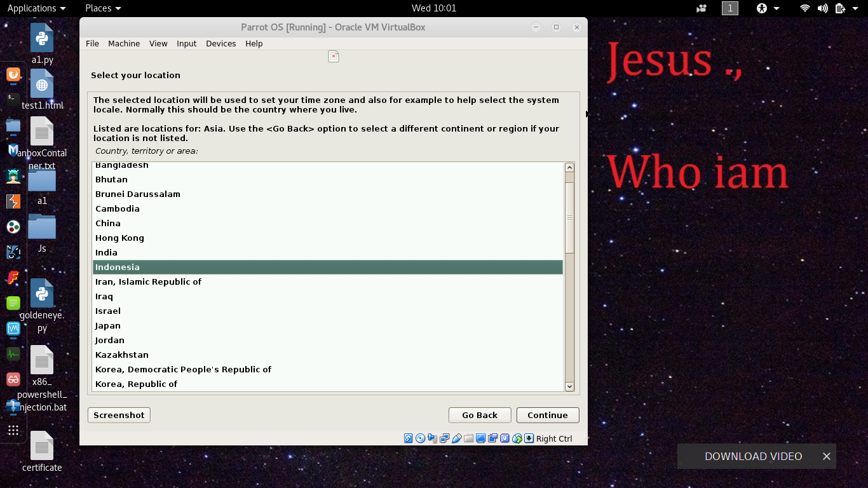Click the DOWNLOAD VIDEO button
The image size is (868, 488).
[753, 456]
